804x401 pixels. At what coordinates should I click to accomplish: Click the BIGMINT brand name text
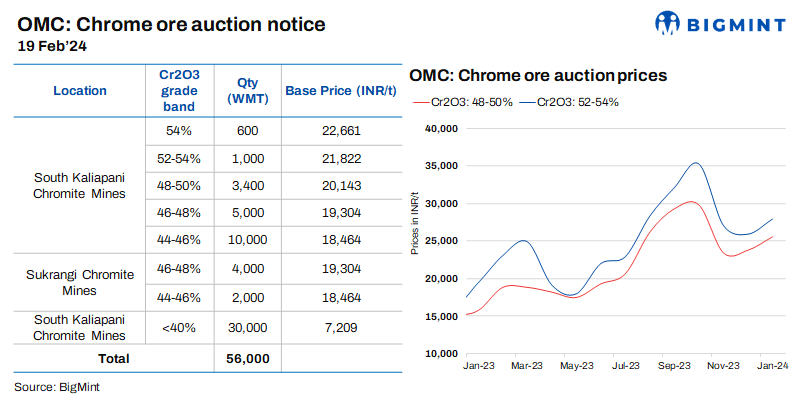[x=736, y=23]
